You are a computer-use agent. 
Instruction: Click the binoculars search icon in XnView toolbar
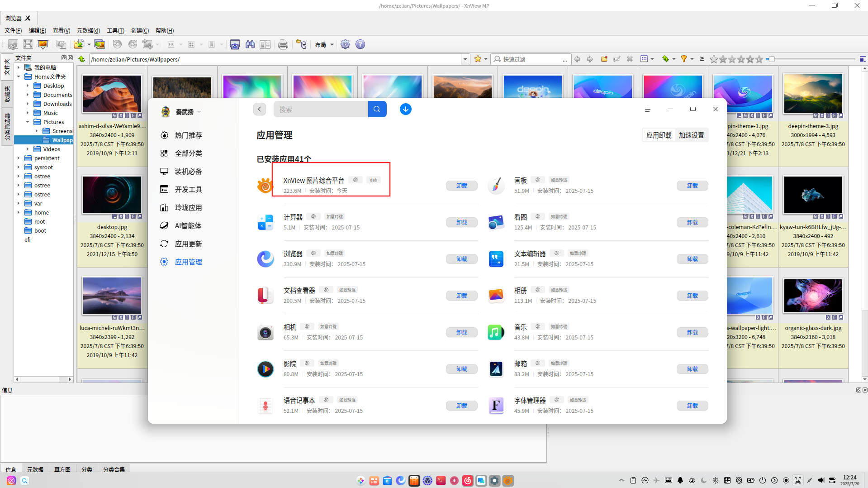point(250,44)
